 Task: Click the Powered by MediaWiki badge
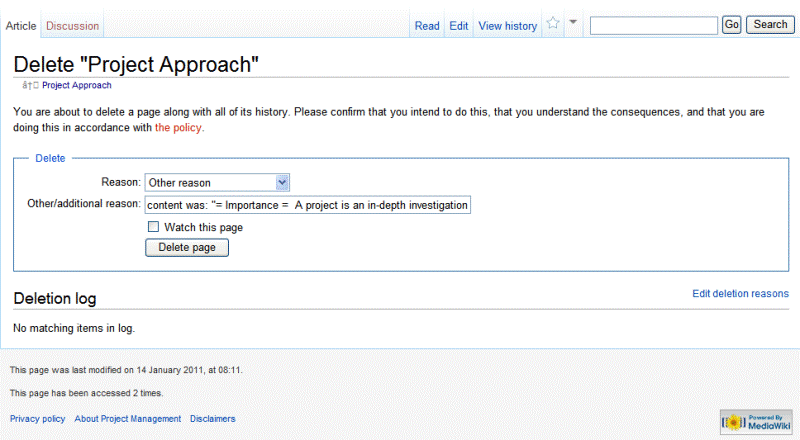(756, 422)
